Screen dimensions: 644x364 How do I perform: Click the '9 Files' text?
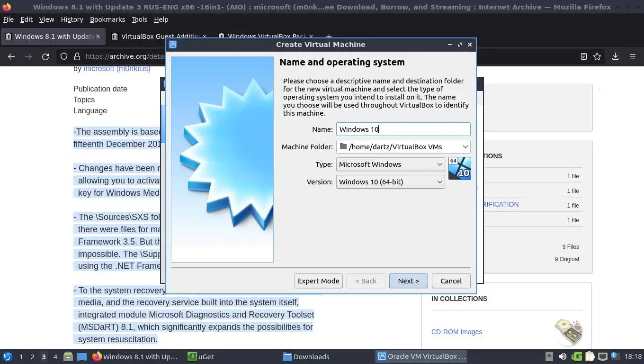coord(571,247)
